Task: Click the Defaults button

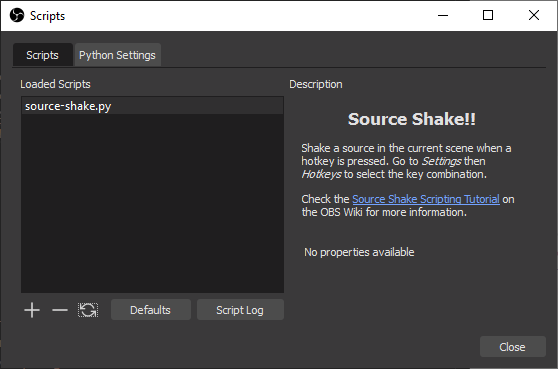Action: click(x=151, y=310)
